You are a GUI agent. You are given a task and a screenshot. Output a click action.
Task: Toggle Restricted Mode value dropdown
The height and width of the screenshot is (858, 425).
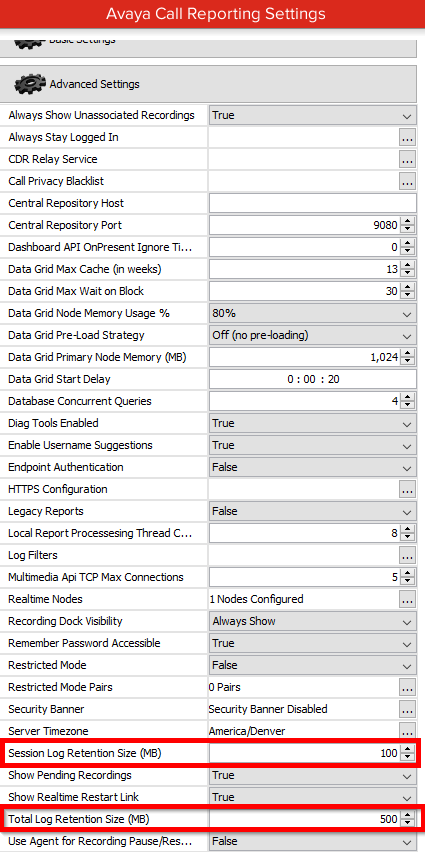(312, 665)
